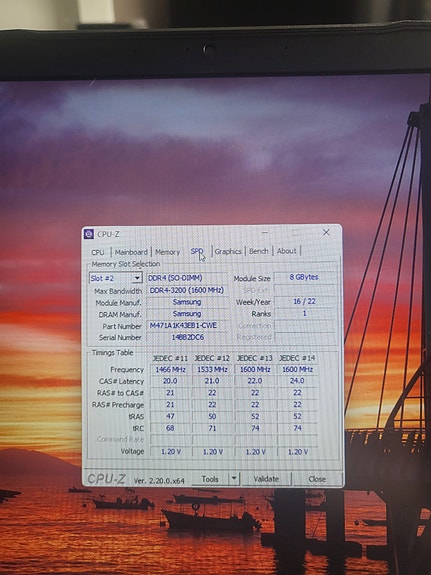Switch to the Graphics tab
Screen dimensions: 431x575
[228, 251]
